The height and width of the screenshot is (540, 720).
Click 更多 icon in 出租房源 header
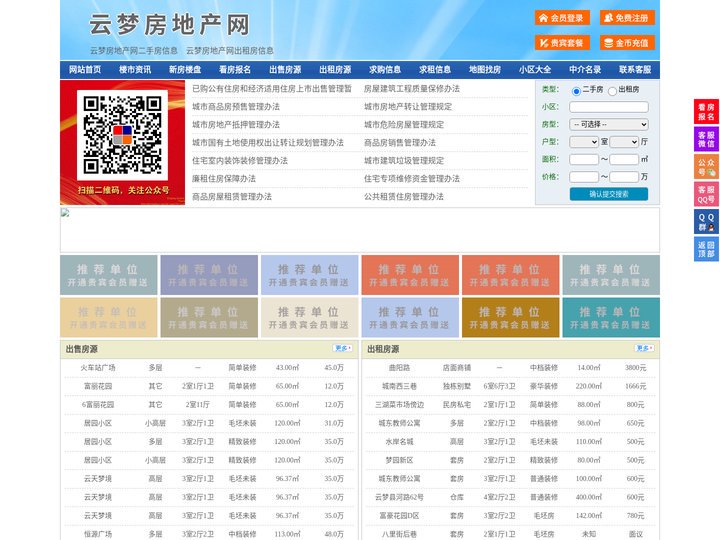644,349
